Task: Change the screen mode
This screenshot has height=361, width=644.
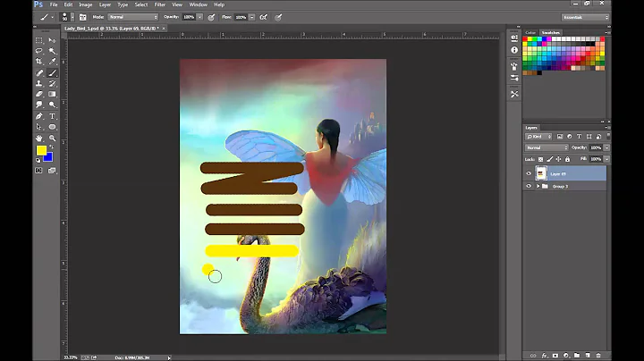Action: (52, 171)
